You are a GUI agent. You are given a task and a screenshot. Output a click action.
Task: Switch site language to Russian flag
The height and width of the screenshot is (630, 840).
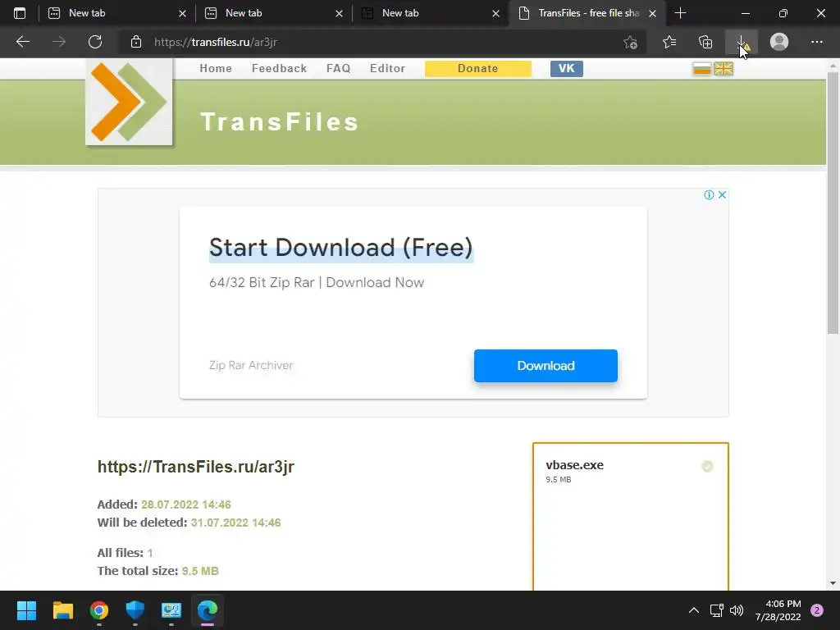click(702, 69)
